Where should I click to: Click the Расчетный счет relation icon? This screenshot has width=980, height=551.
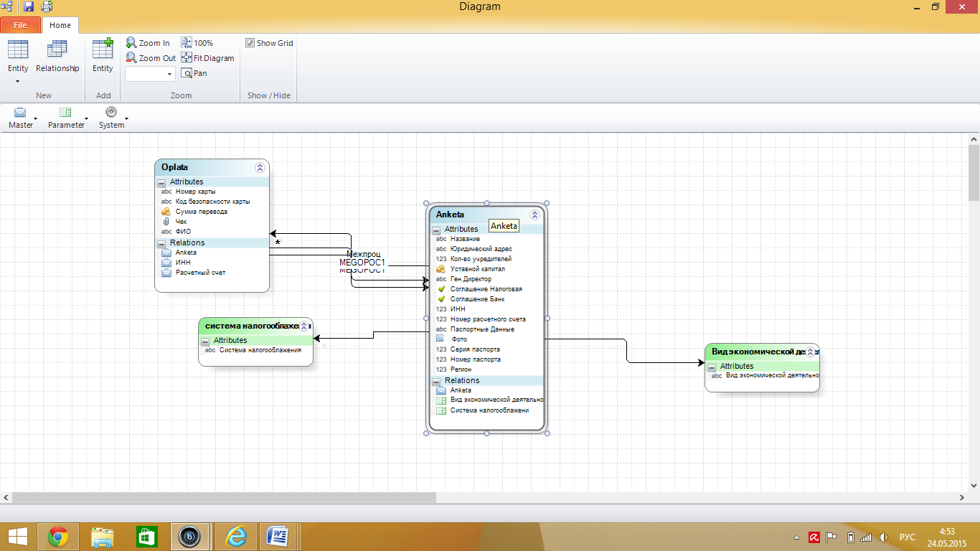point(166,273)
